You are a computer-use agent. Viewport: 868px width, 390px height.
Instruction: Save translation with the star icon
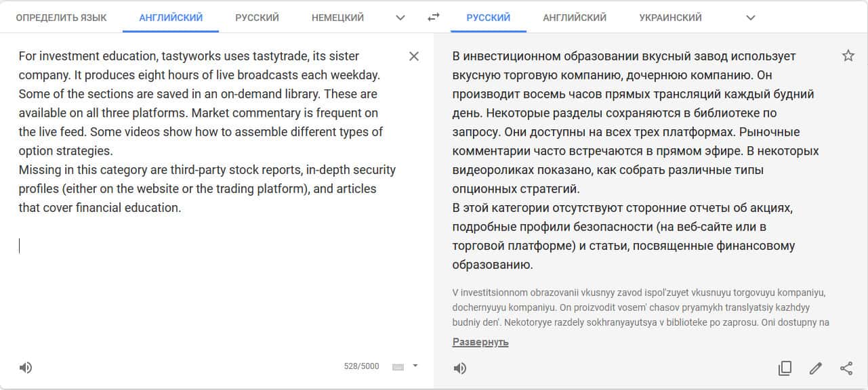point(848,56)
